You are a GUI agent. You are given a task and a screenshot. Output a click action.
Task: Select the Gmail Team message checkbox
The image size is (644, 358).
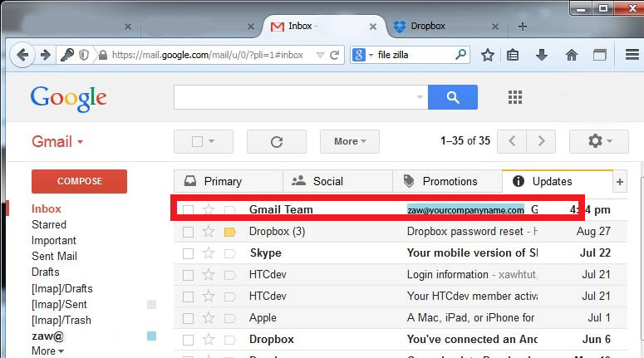point(188,210)
